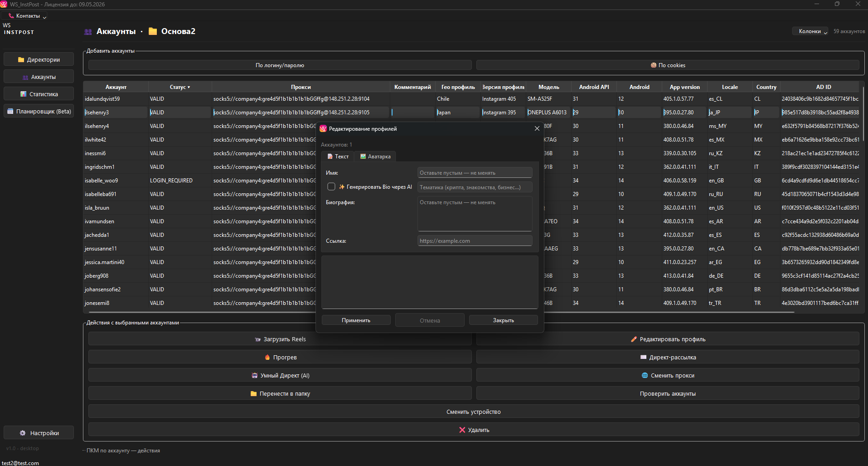Click the cookie icon on По cookies

(653, 65)
